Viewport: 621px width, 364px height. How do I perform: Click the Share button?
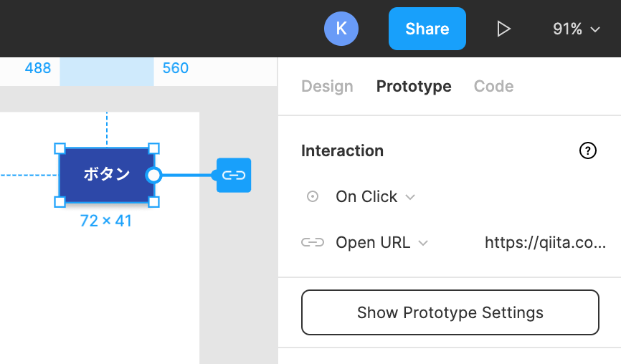(x=427, y=29)
